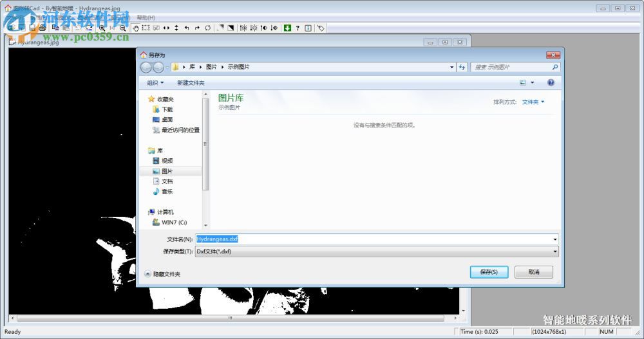Open the 帮助(H) menu

[146, 17]
